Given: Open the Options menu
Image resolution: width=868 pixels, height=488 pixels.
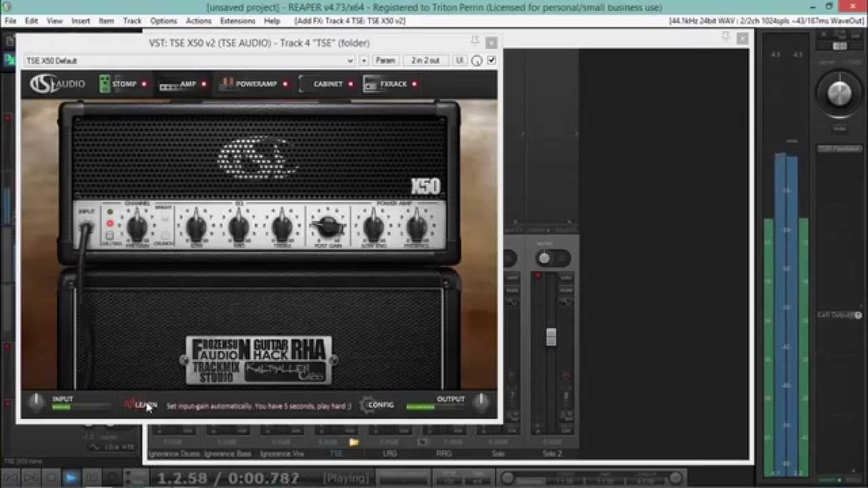Looking at the screenshot, I should pyautogui.click(x=163, y=21).
